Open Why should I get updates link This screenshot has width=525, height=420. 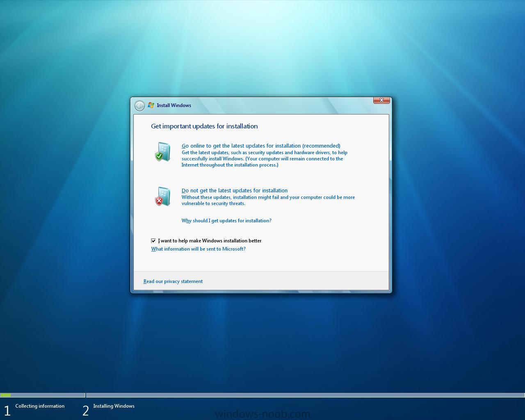(x=226, y=221)
